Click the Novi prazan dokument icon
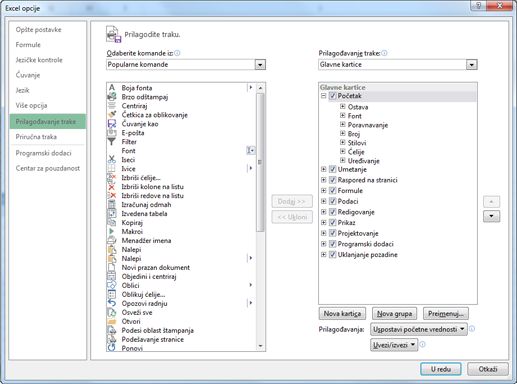This screenshot has height=384, width=517. 112,267
